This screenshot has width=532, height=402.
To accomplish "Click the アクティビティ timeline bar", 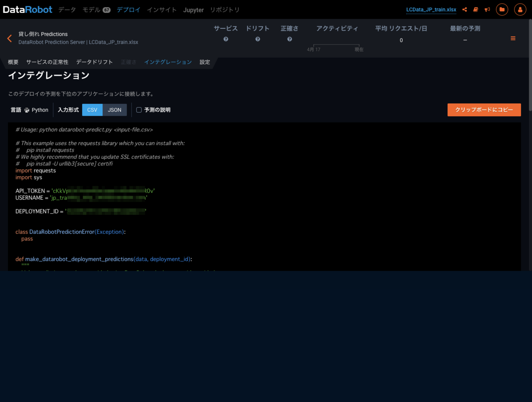I will 336,45.
